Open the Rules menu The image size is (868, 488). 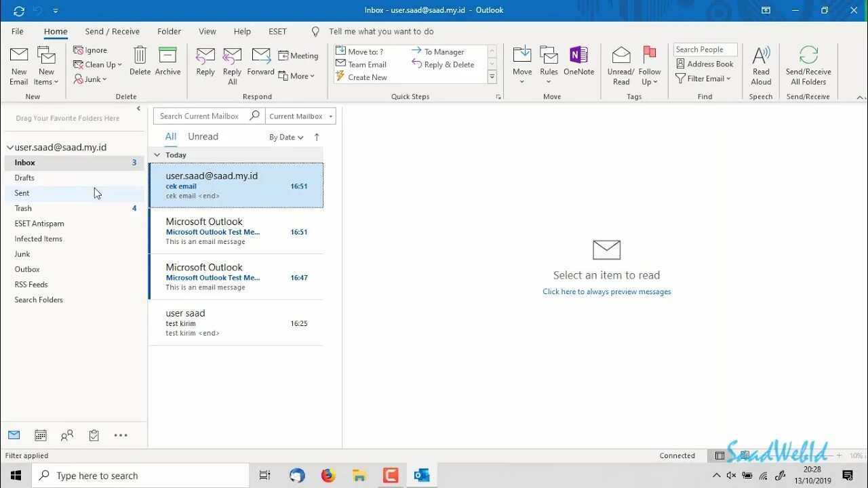549,66
